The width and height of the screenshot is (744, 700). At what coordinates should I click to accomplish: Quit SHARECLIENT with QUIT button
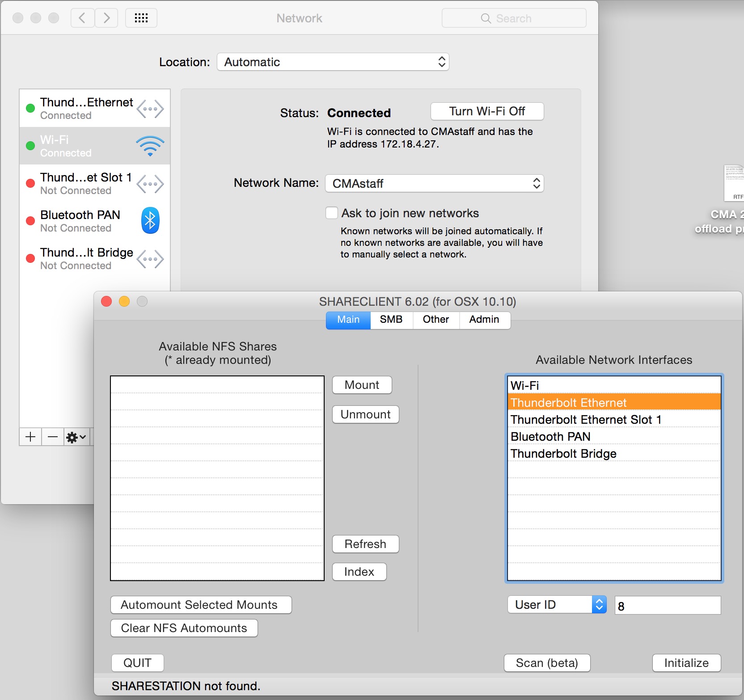pos(137,663)
